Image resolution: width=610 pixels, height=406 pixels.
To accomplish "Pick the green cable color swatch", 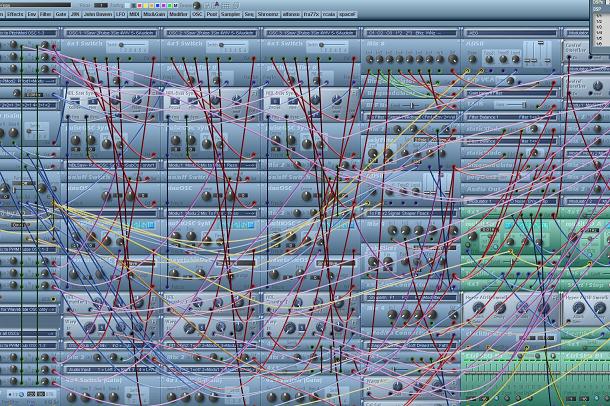I will pyautogui.click(x=170, y=5).
